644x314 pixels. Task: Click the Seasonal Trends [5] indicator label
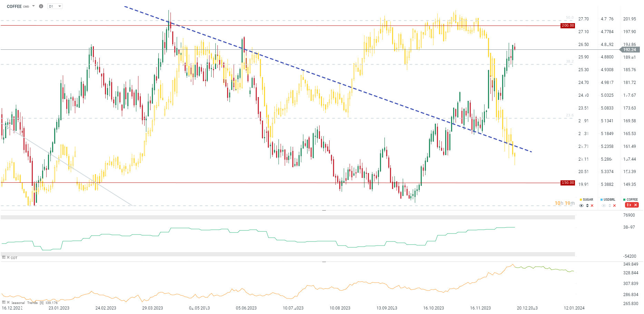tap(28, 303)
